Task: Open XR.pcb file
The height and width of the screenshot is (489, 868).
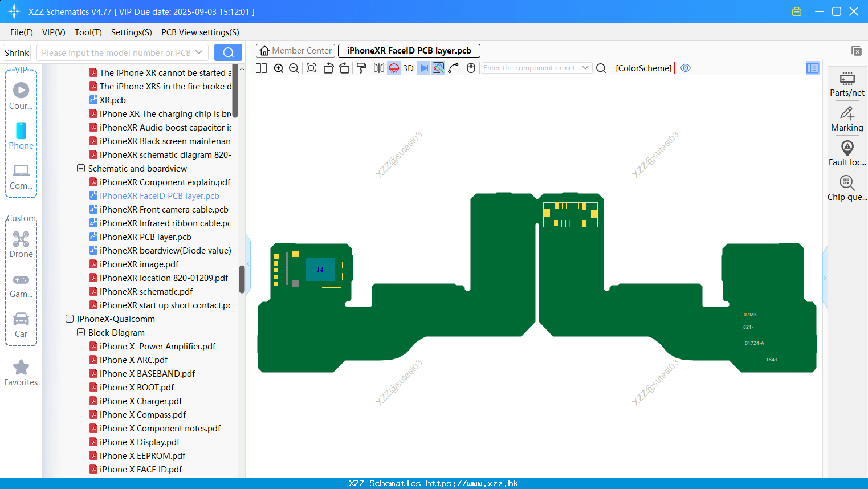Action: point(108,100)
